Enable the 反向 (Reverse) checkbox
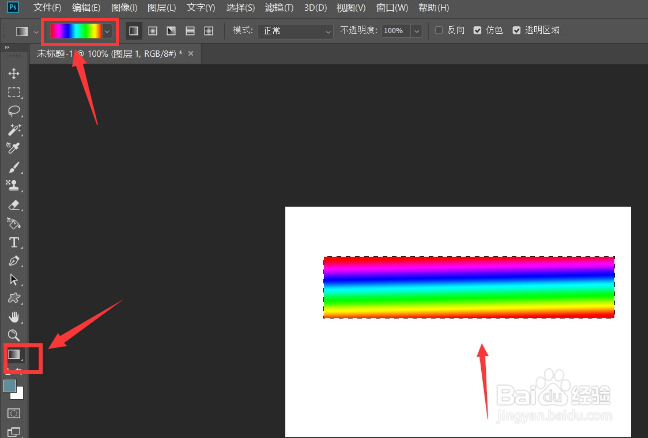 (x=439, y=30)
